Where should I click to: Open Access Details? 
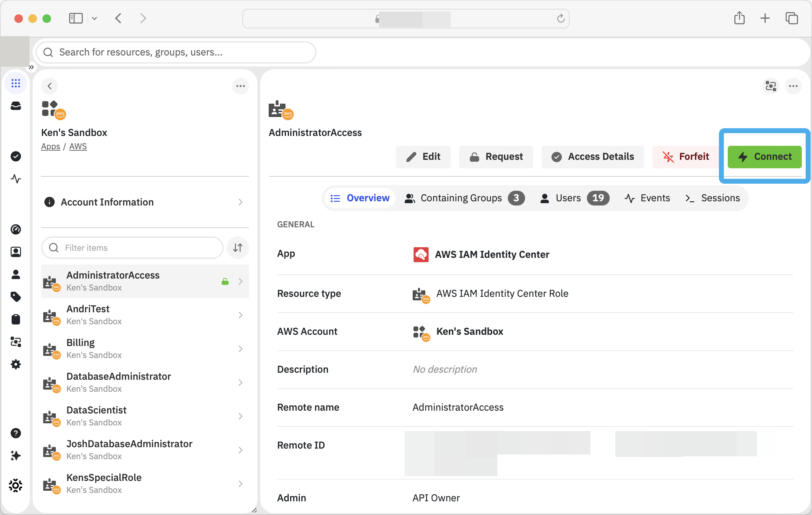[592, 157]
